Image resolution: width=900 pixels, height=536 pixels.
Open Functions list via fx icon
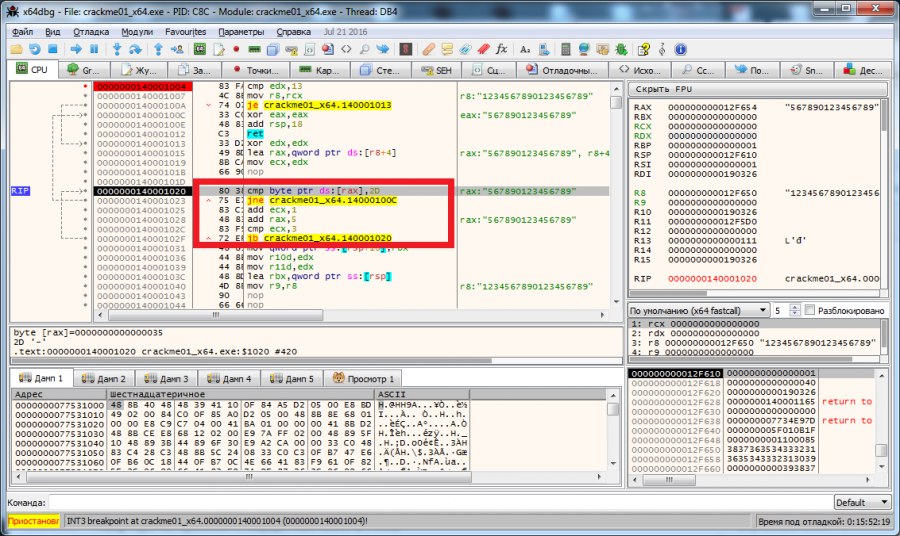(502, 49)
